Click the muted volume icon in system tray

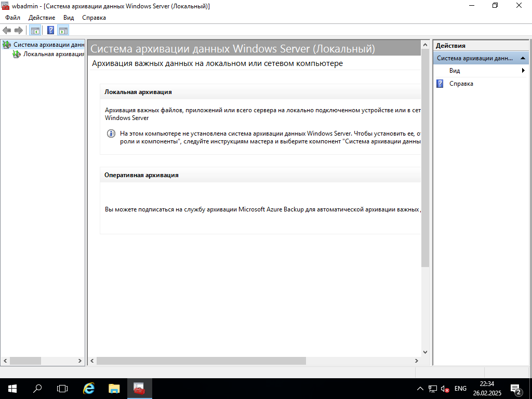pyautogui.click(x=445, y=389)
